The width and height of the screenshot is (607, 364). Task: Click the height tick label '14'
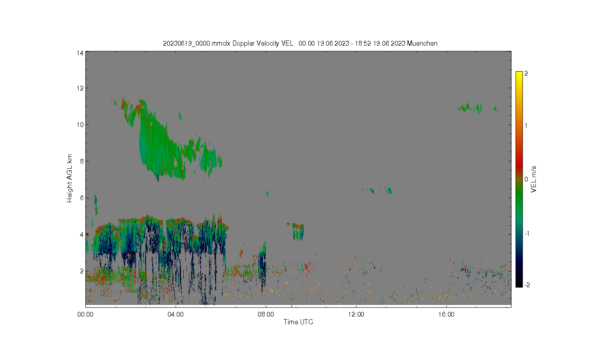pyautogui.click(x=80, y=53)
